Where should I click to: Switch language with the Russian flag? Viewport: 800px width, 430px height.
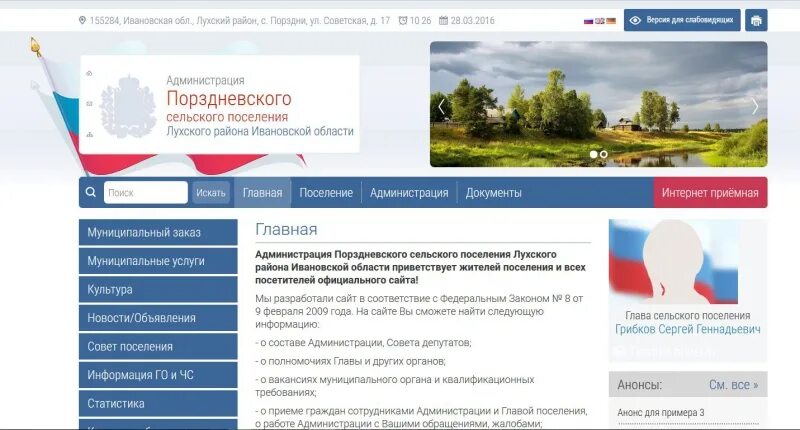pyautogui.click(x=588, y=21)
